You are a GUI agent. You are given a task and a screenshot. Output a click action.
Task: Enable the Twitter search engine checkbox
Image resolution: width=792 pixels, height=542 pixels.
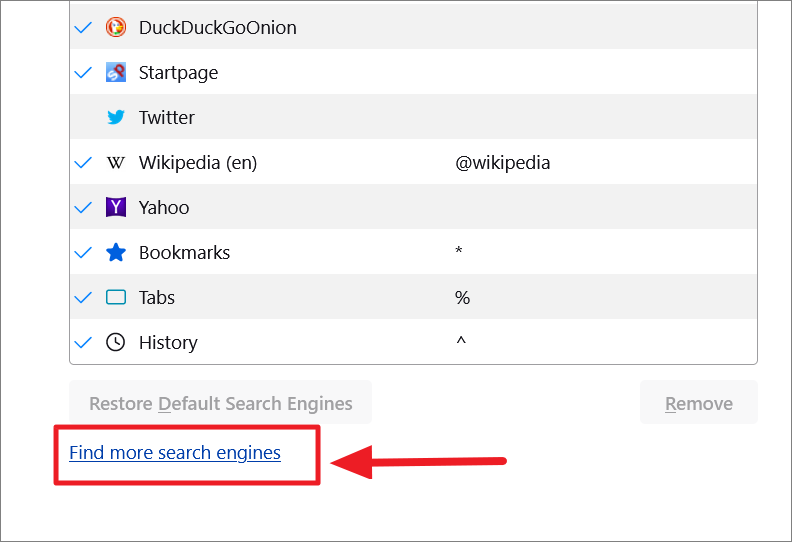84,117
